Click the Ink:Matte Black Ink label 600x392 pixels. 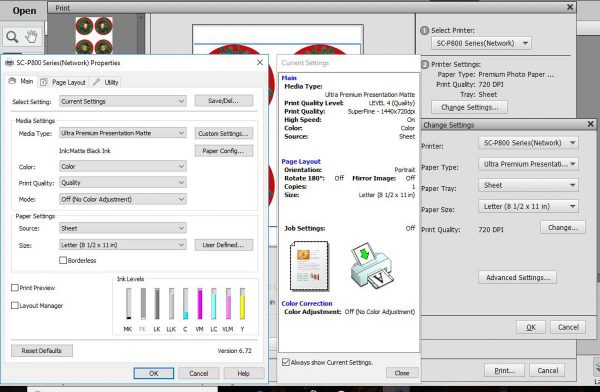click(x=85, y=151)
